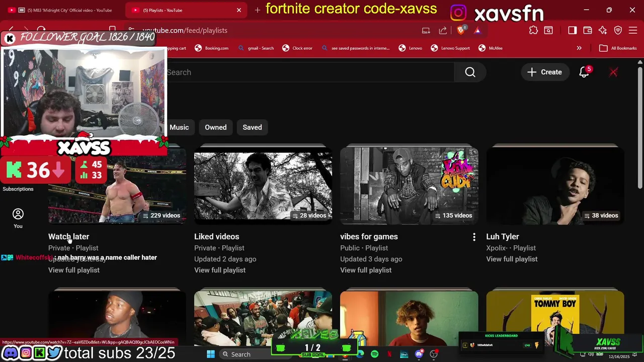Viewport: 644px width, 362px height.
Task: Close the Playlists YouTube tab
Action: click(239, 10)
